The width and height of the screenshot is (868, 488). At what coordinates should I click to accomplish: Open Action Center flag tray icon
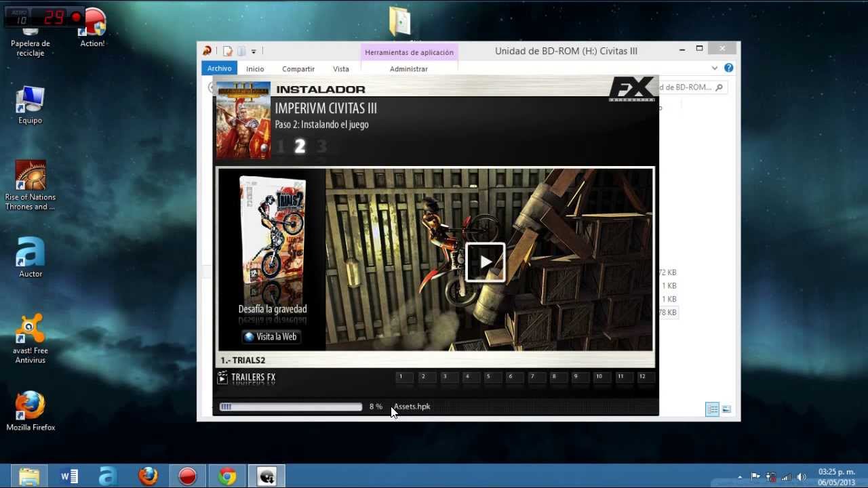[755, 476]
